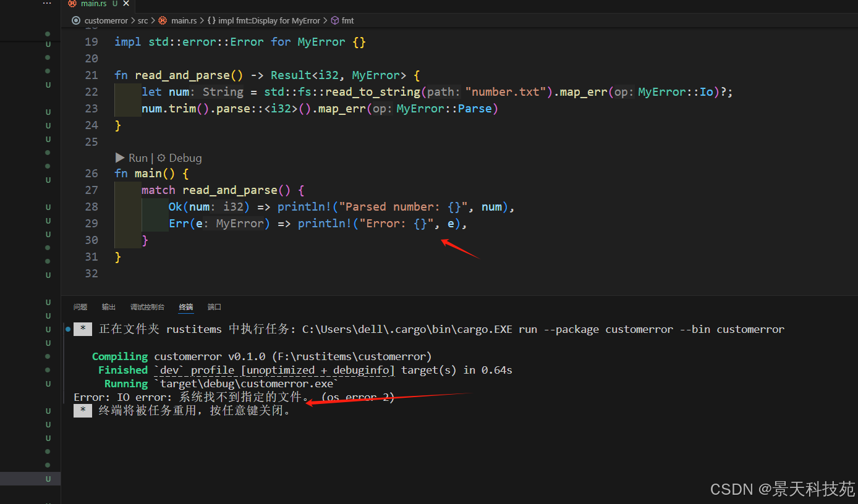Open impl fmt::Display for MyError breadcrumb

coord(269,20)
